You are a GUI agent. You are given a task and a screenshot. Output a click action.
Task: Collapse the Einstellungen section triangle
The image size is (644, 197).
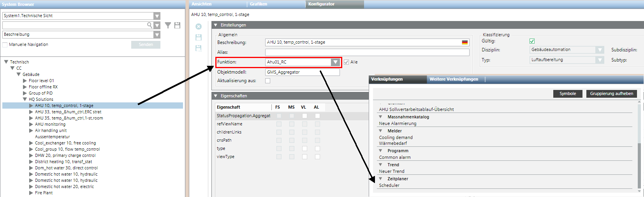(216, 25)
